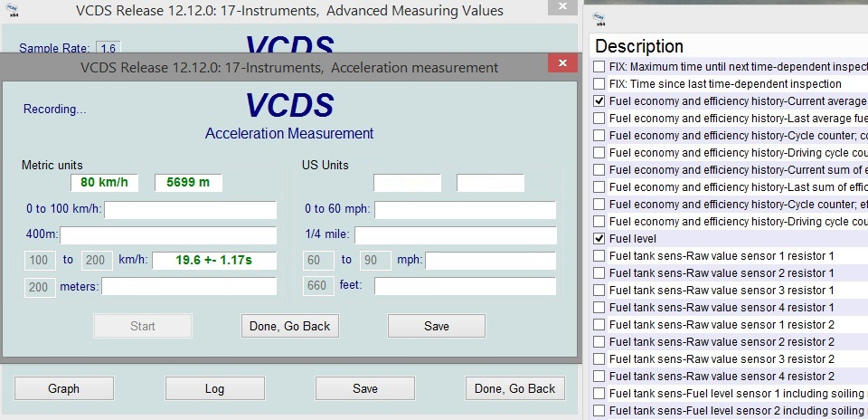
Task: Click the start speed field showing 100
Action: (40, 261)
